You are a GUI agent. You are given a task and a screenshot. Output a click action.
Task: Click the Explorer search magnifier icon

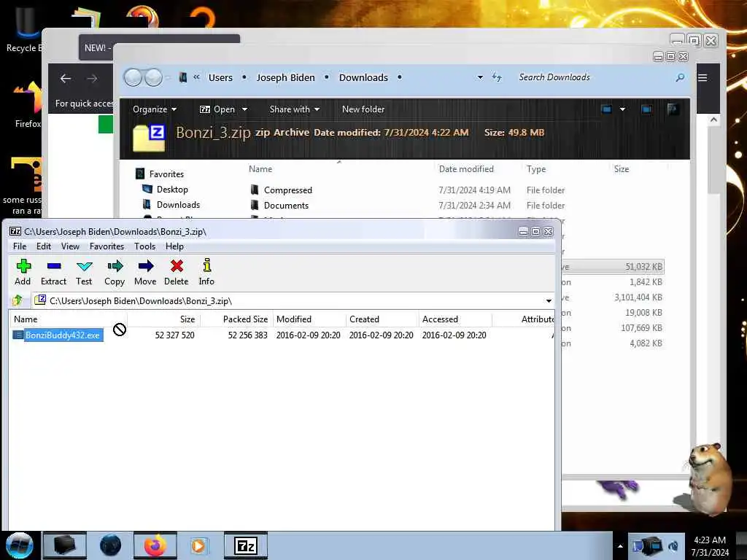tap(681, 77)
